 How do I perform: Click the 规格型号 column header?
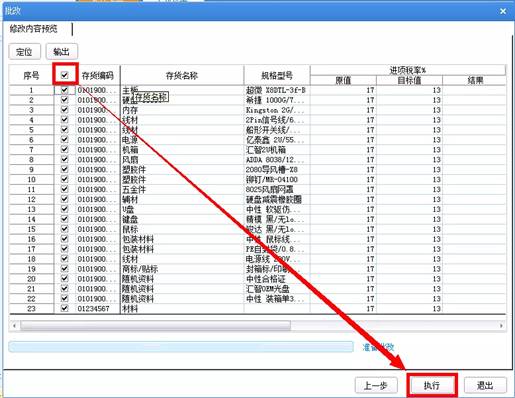click(x=277, y=76)
